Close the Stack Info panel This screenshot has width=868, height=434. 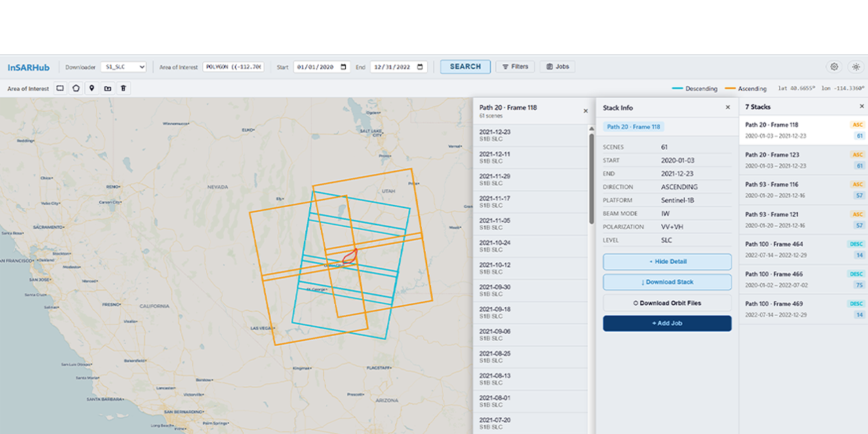[728, 107]
